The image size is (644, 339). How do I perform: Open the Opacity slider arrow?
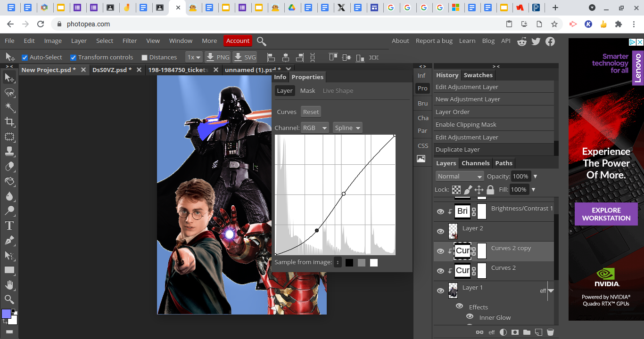pos(535,177)
